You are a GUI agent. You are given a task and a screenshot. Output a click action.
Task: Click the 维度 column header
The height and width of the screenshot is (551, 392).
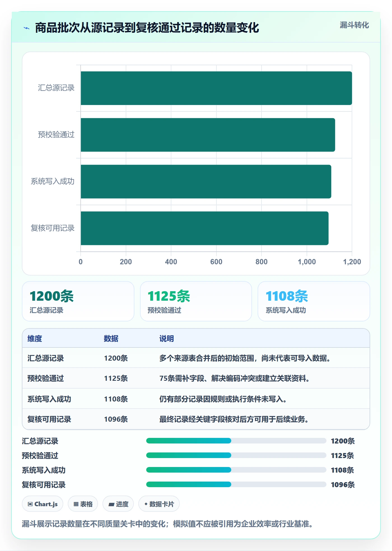35,338
